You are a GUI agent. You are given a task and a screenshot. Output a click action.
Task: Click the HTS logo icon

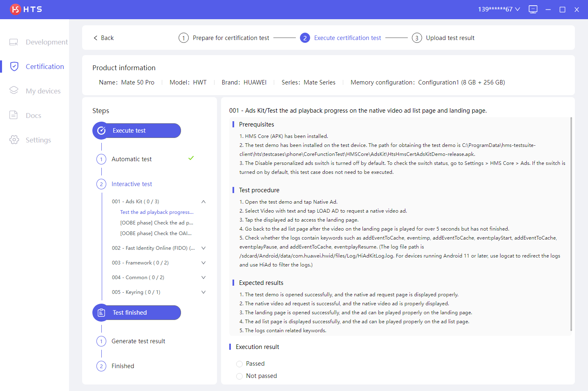coord(15,9)
